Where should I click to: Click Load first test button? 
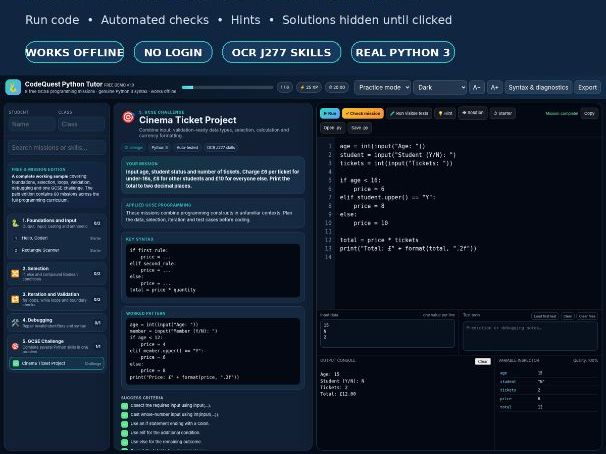pyautogui.click(x=545, y=316)
